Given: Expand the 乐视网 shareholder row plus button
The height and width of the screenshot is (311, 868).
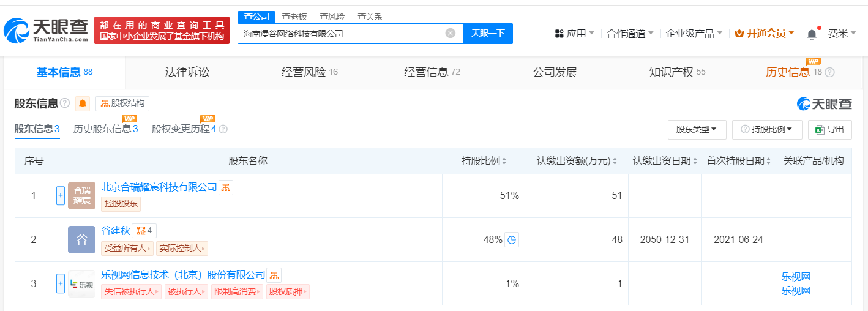Looking at the screenshot, I should [61, 283].
